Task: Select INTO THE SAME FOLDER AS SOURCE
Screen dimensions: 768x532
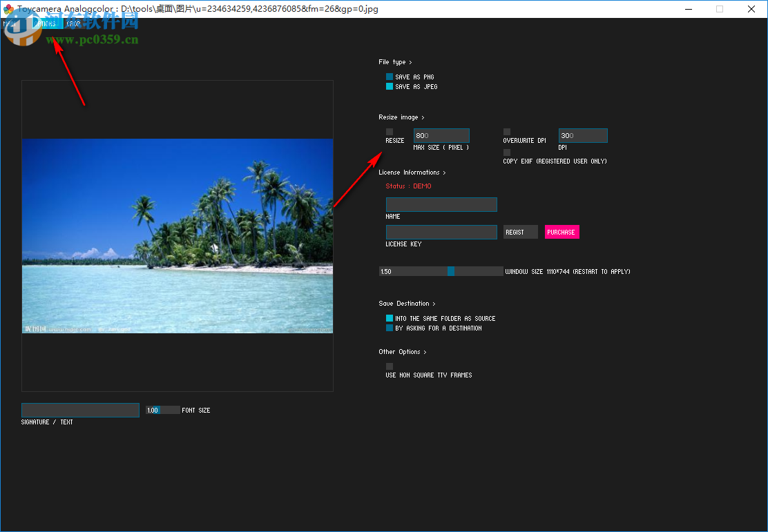Action: (390, 318)
